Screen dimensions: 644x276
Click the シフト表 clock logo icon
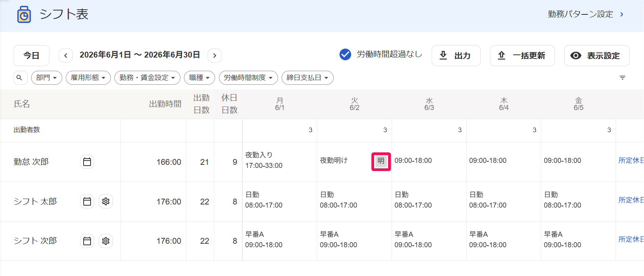(x=24, y=15)
